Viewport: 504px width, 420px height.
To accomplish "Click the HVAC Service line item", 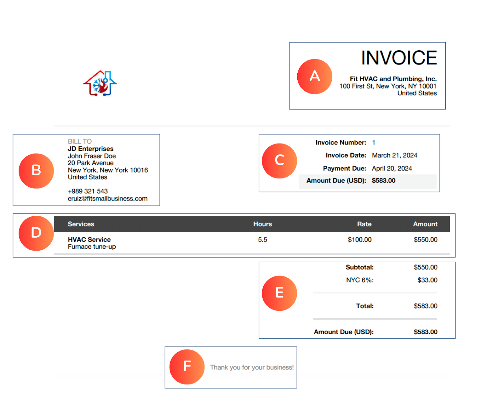I will click(x=89, y=240).
